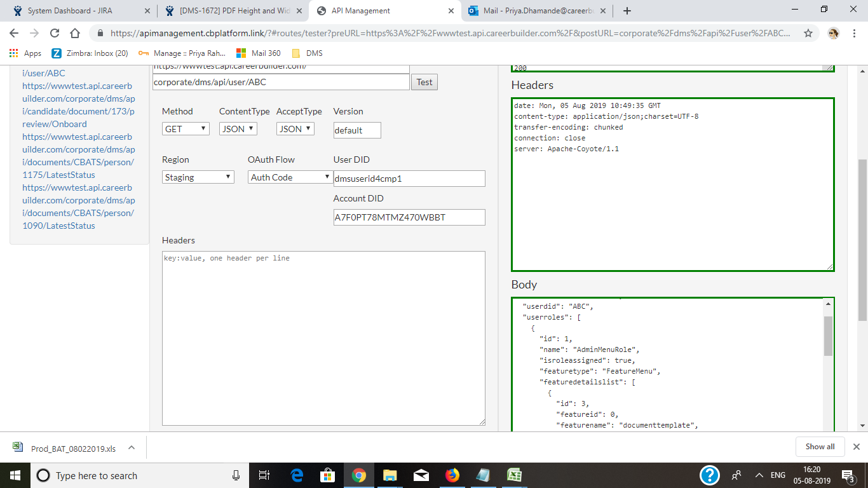Open the Chrome profile avatar
Screen dimensions: 868x488
tap(834, 33)
